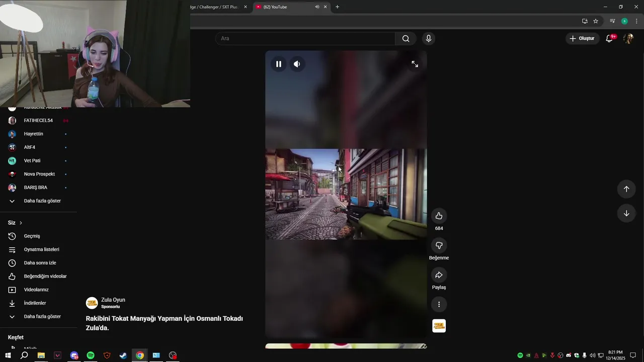This screenshot has width=644, height=362.
Task: Mute the YouTube tab via speaker icon
Action: coord(317,7)
